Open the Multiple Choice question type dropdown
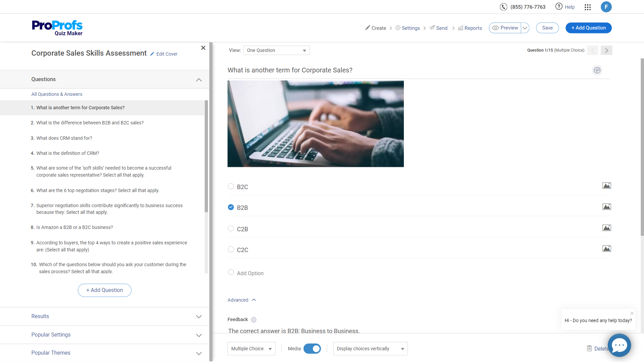This screenshot has width=644, height=362. tap(251, 349)
